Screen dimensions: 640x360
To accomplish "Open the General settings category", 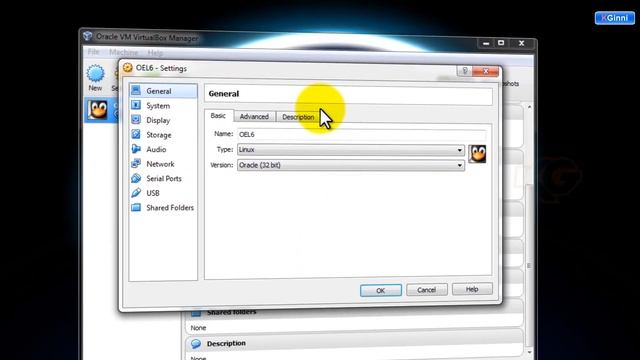I will tap(163, 91).
